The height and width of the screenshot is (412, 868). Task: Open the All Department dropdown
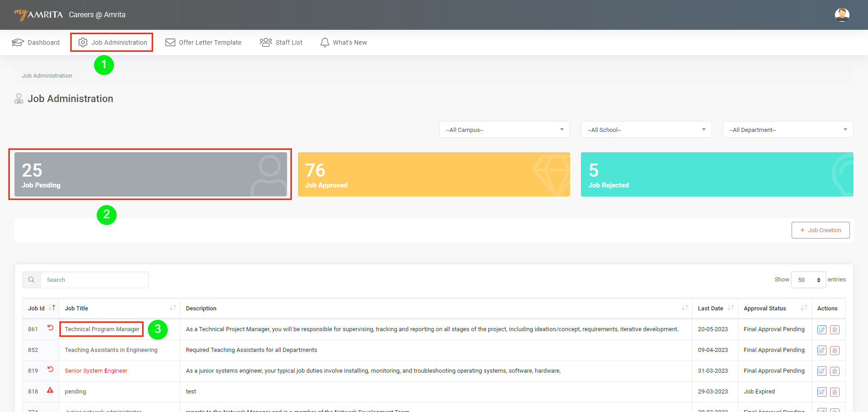(x=788, y=130)
